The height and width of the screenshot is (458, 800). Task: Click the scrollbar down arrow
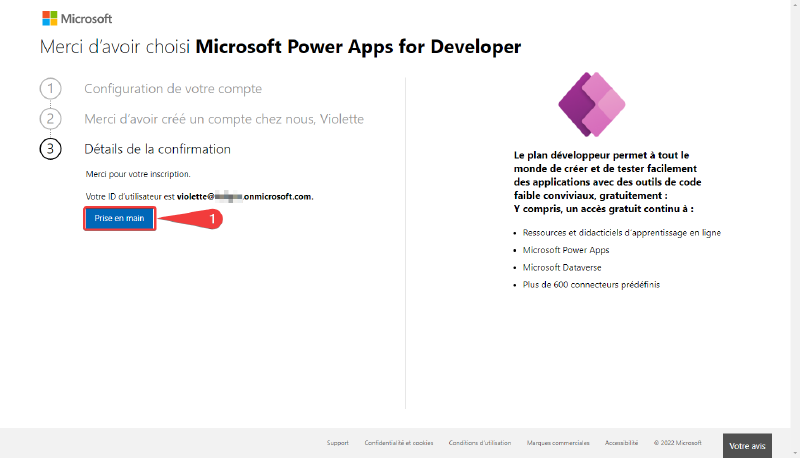click(x=795, y=453)
